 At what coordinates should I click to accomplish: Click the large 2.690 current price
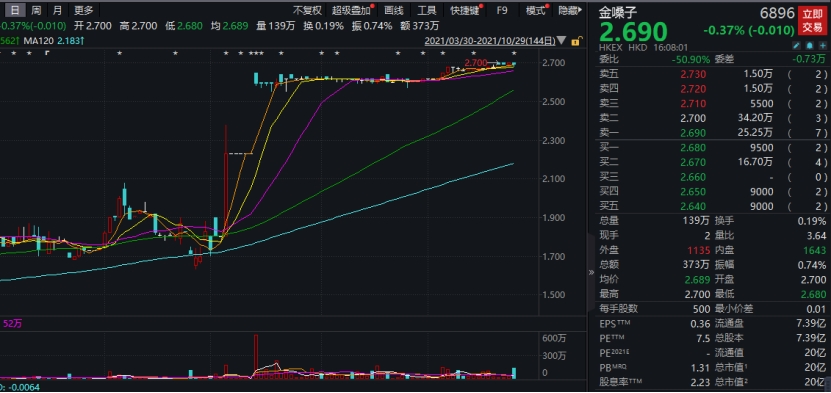click(633, 32)
